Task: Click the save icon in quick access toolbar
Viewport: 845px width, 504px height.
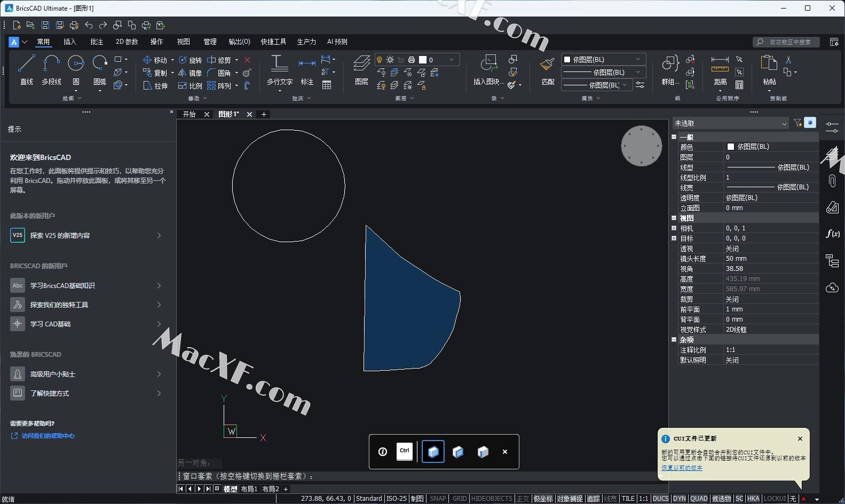Action: point(45,25)
